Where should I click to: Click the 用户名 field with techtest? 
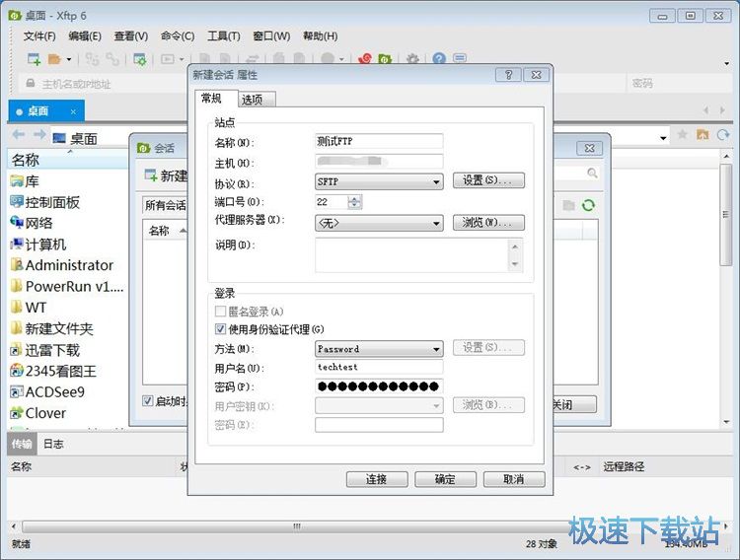pyautogui.click(x=379, y=367)
